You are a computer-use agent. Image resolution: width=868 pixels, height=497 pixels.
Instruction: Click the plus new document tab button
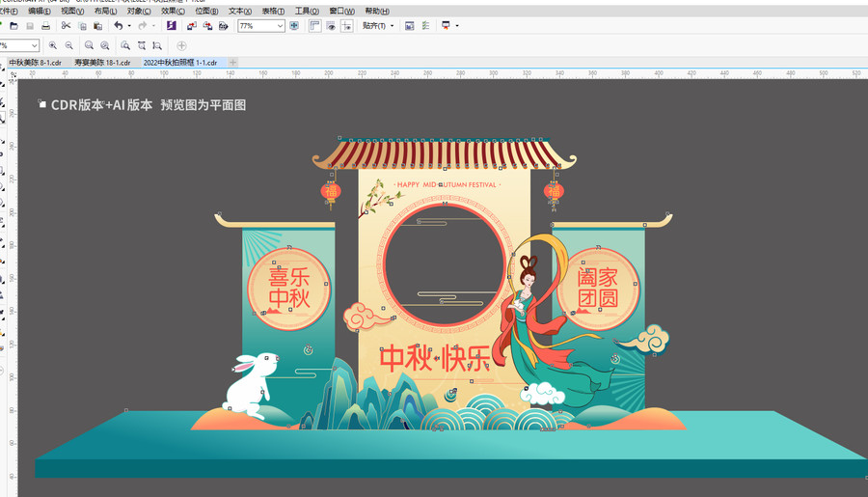pyautogui.click(x=233, y=63)
